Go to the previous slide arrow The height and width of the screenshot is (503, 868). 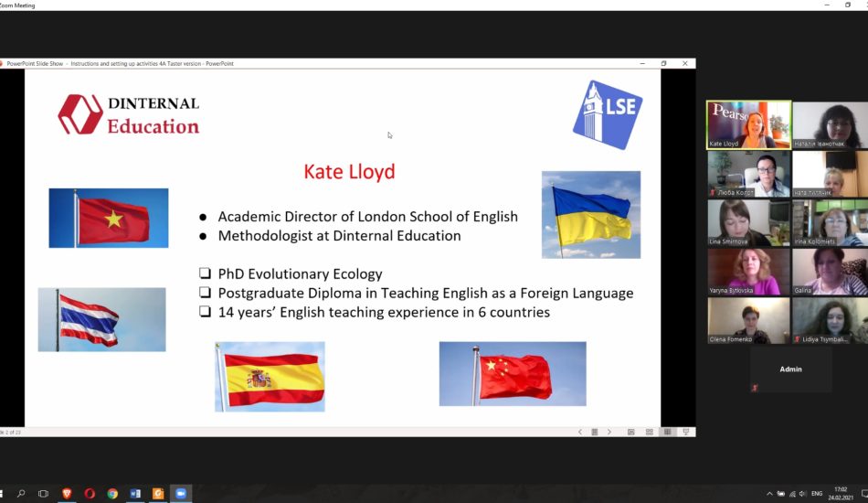point(579,432)
